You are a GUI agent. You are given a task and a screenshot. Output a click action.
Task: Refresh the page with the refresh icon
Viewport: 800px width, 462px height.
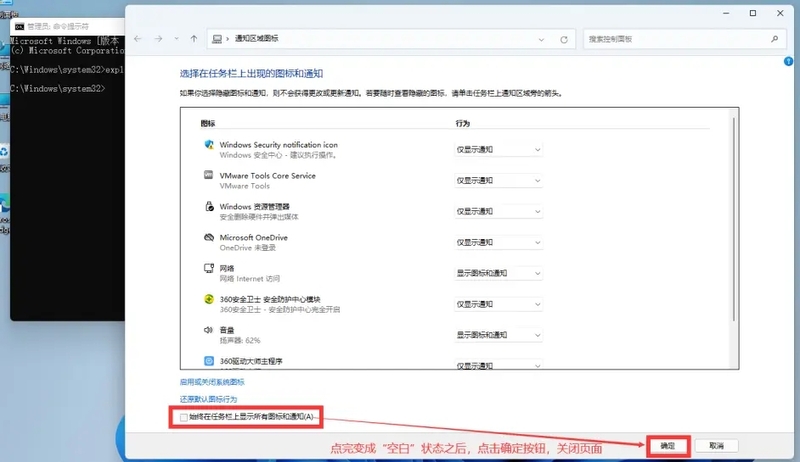click(564, 39)
